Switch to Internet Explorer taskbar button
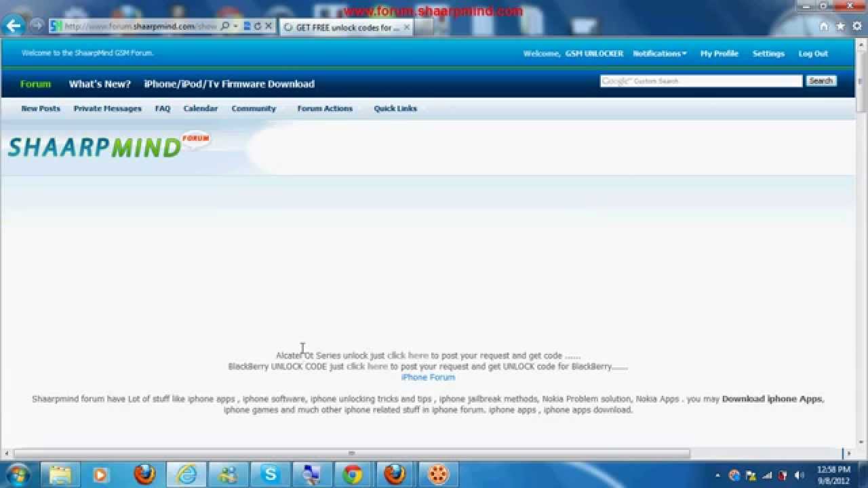Viewport: 868px width, 488px height. (186, 474)
